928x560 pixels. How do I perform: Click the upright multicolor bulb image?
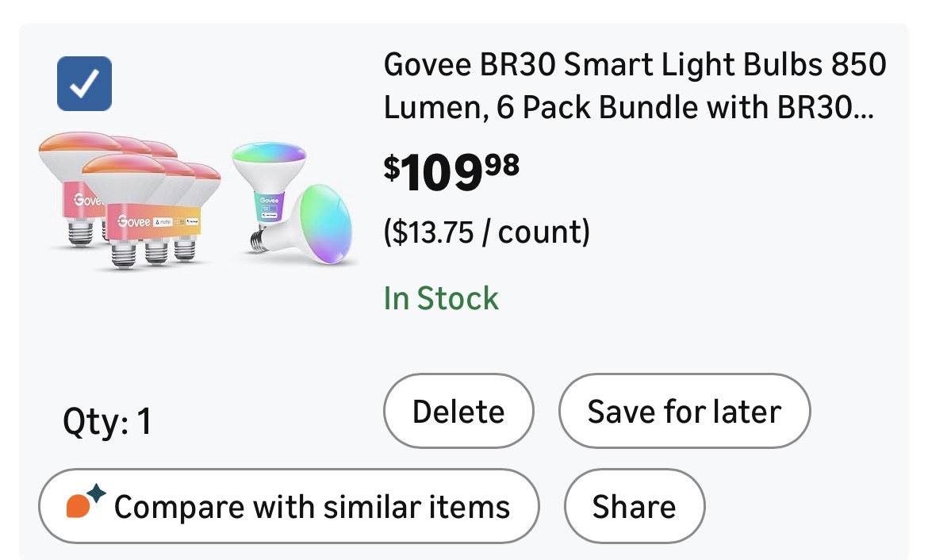click(x=268, y=175)
